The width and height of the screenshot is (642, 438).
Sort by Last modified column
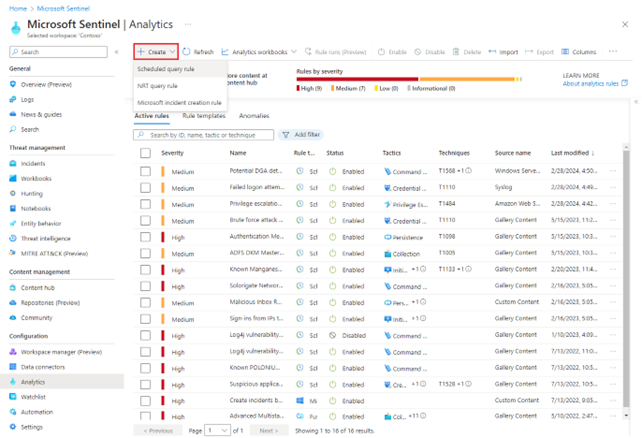click(572, 153)
